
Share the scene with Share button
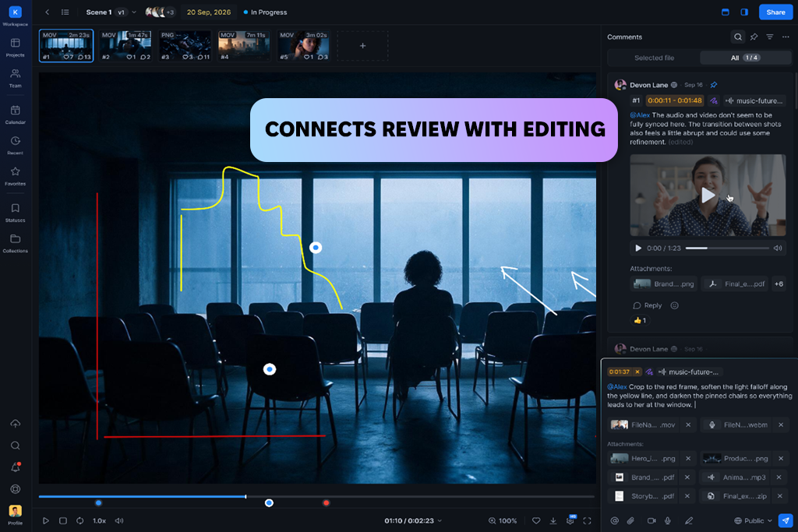pyautogui.click(x=775, y=12)
